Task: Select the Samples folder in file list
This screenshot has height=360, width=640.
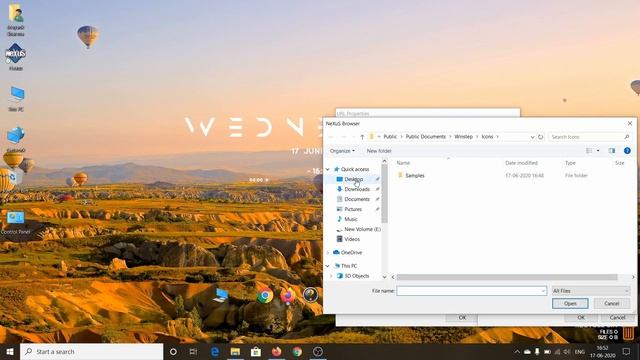Action: 415,176
